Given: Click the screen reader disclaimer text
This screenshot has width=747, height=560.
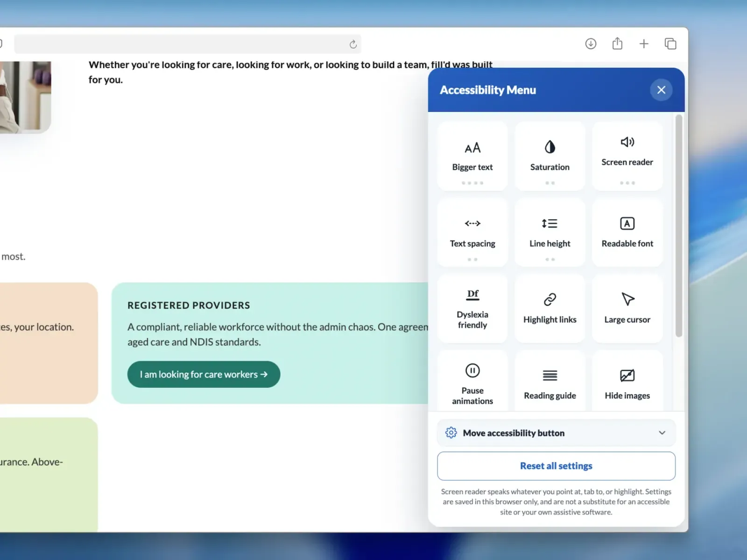Looking at the screenshot, I should tap(556, 502).
